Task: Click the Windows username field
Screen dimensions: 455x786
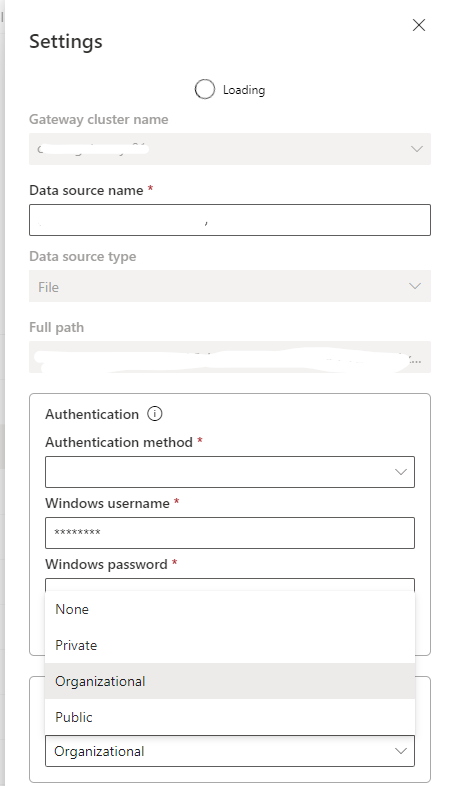Action: [x=230, y=533]
